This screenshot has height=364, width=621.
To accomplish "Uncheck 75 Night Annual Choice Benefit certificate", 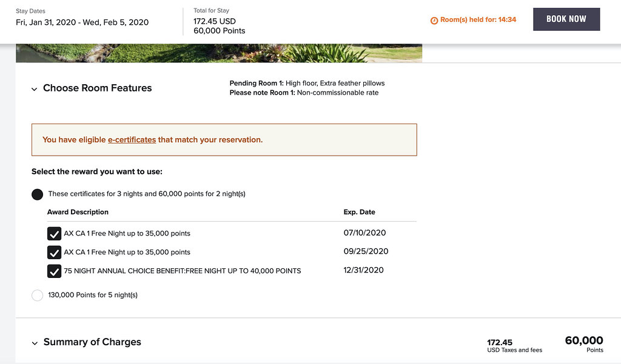I will (x=55, y=271).
